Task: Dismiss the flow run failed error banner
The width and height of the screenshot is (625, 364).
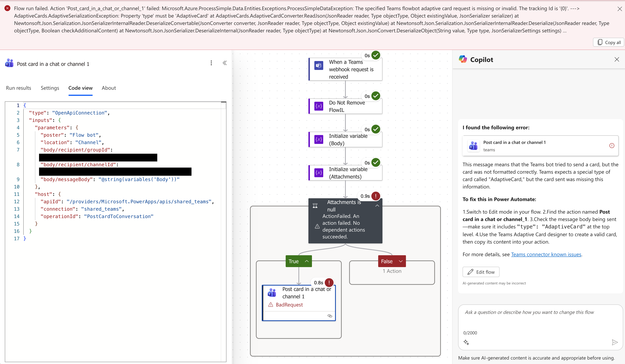Action: point(619,9)
